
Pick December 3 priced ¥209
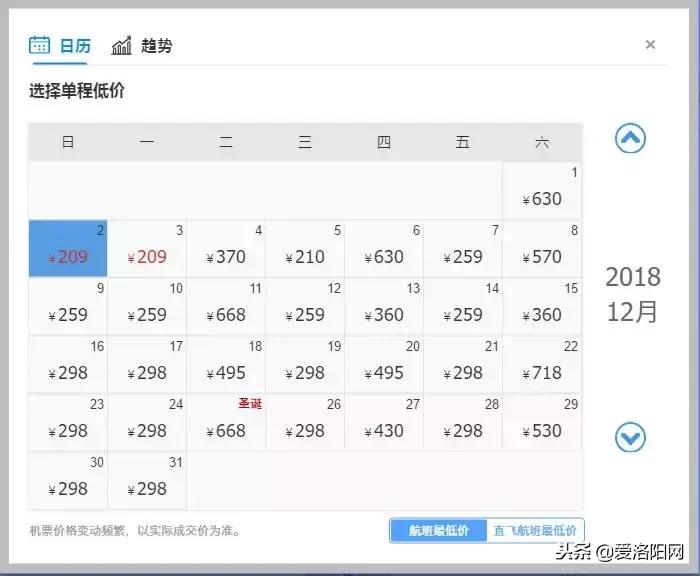coord(147,248)
